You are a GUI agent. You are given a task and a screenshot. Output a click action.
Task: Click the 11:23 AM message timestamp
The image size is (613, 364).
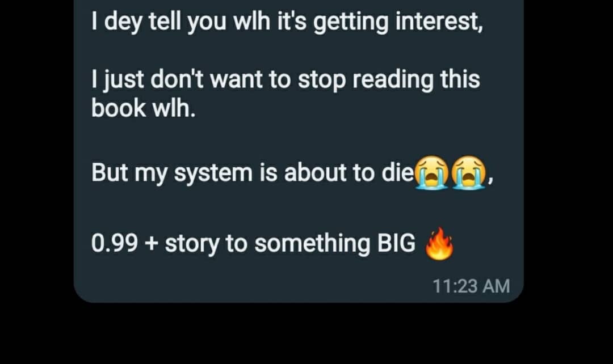click(x=471, y=286)
